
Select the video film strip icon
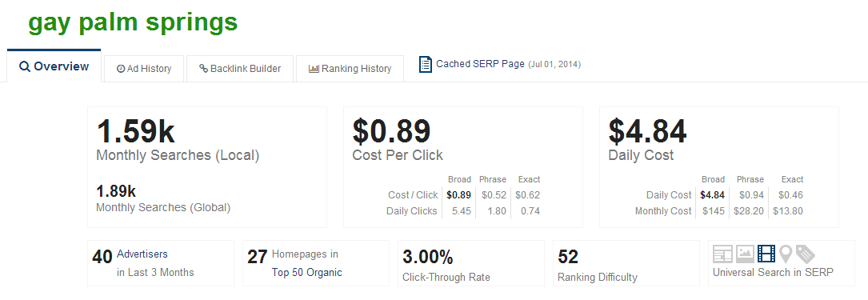766,254
